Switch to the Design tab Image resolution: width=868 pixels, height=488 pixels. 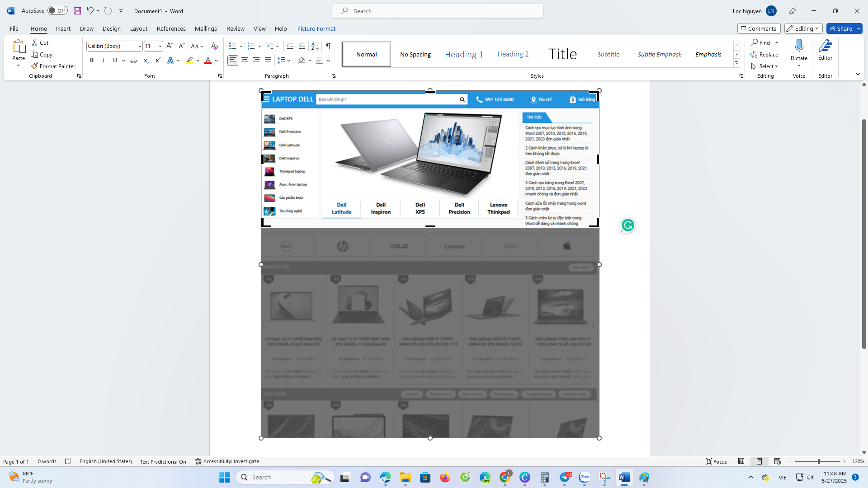pos(112,28)
